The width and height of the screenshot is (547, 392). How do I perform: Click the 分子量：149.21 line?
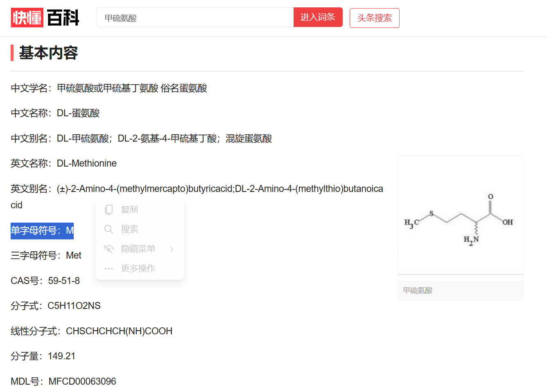pyautogui.click(x=43, y=356)
